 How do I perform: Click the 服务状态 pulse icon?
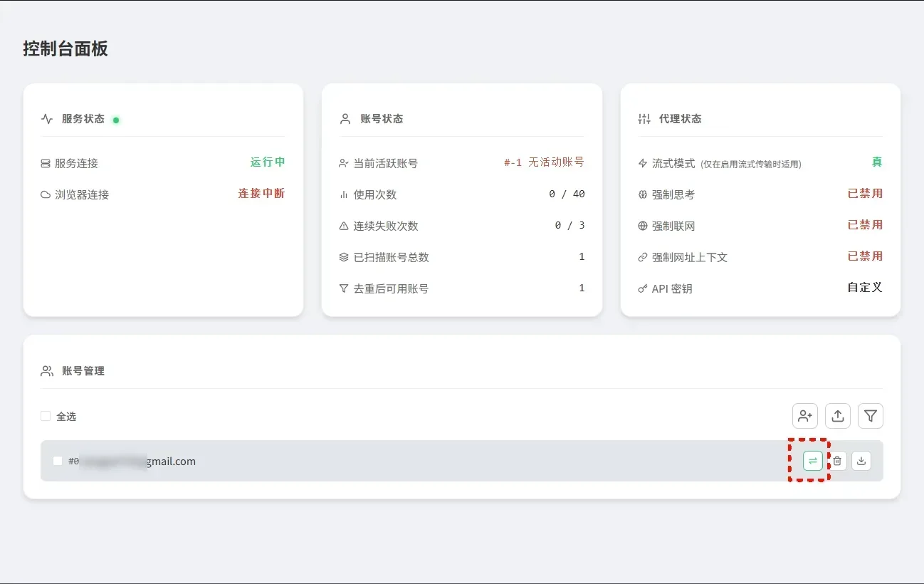pos(47,119)
